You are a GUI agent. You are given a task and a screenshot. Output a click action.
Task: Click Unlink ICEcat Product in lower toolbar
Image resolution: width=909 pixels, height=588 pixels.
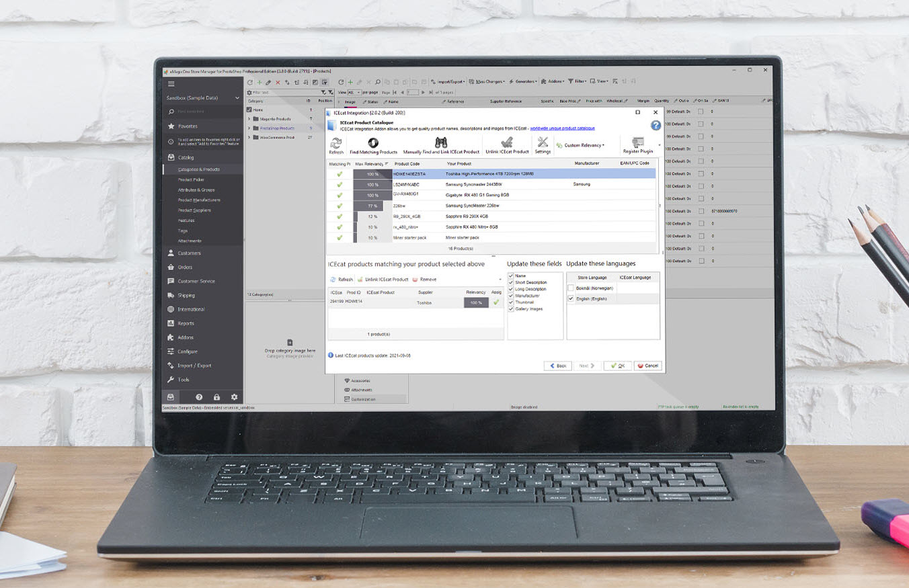[383, 280]
